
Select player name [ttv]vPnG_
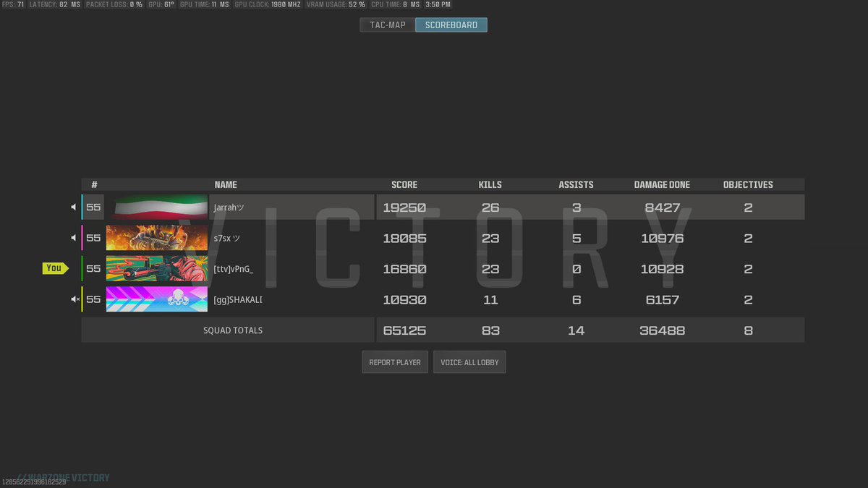click(x=234, y=269)
